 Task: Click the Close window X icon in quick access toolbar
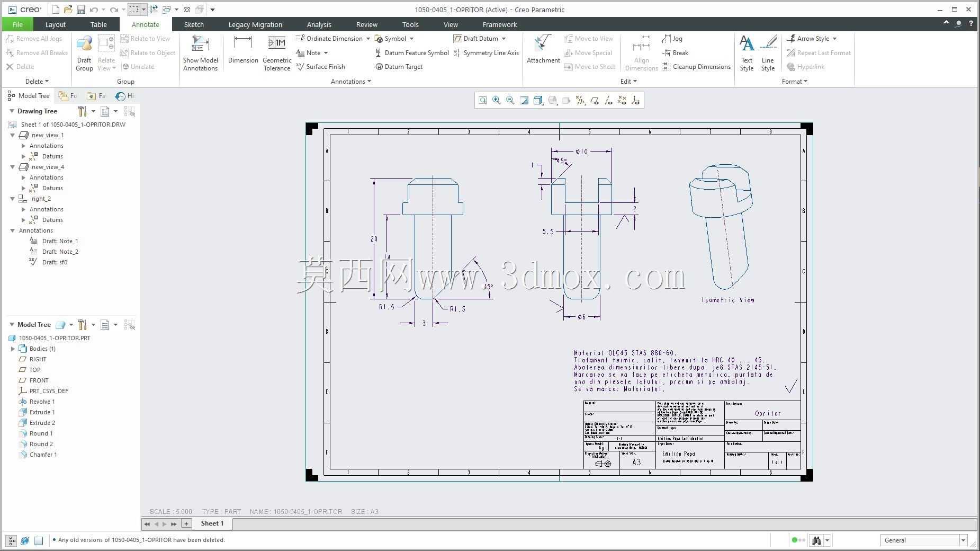coord(187,10)
